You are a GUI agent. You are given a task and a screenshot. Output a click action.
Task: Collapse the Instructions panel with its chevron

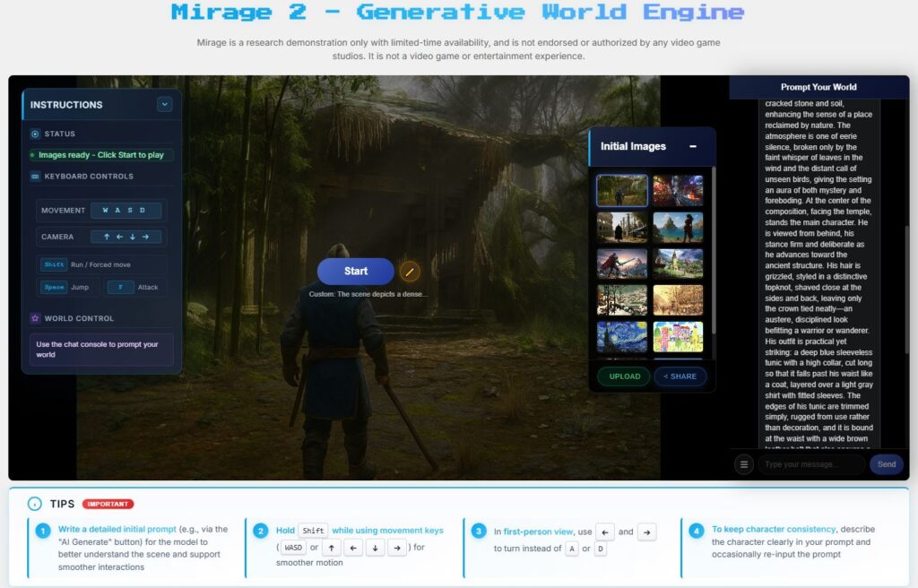tap(164, 104)
